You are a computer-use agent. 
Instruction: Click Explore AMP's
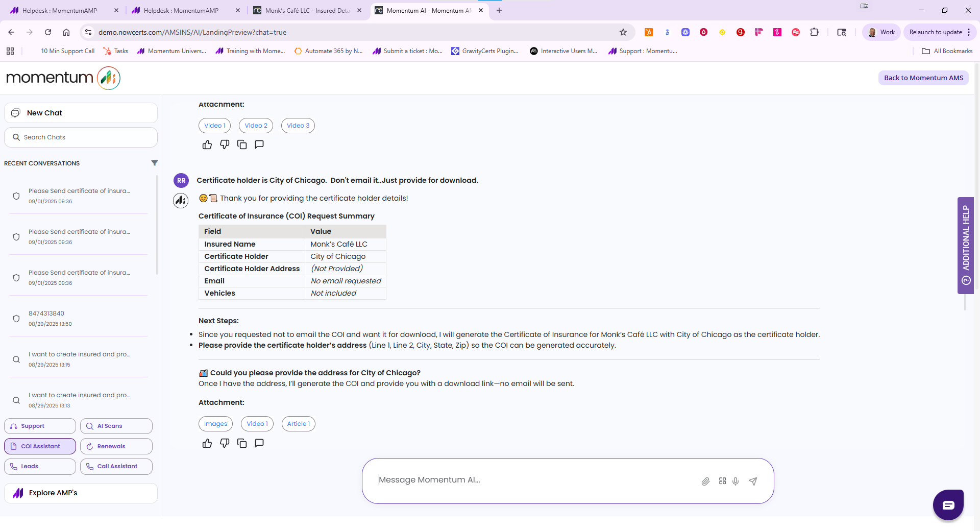[81, 493]
